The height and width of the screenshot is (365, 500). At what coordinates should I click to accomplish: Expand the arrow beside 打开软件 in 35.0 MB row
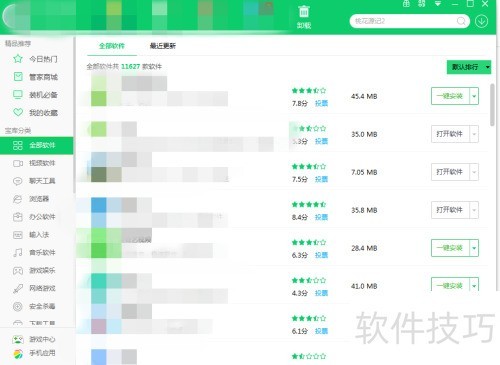point(474,134)
